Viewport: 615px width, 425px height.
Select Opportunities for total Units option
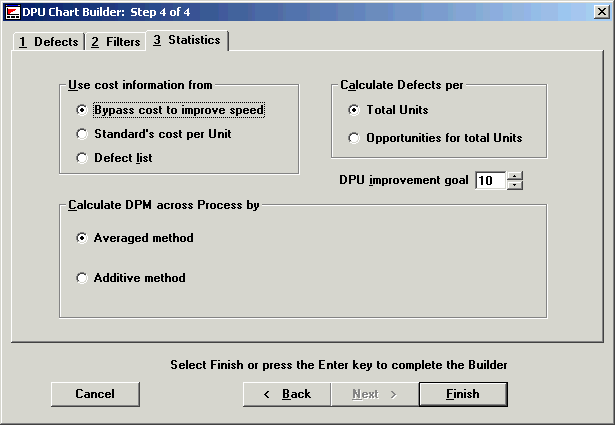coord(354,138)
